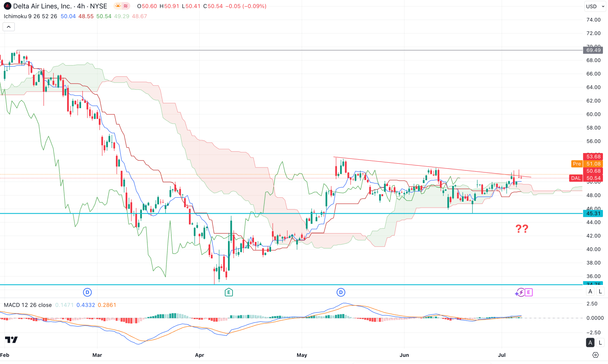
Task: Collapse the indicator legend with chevron button
Action: (x=9, y=27)
